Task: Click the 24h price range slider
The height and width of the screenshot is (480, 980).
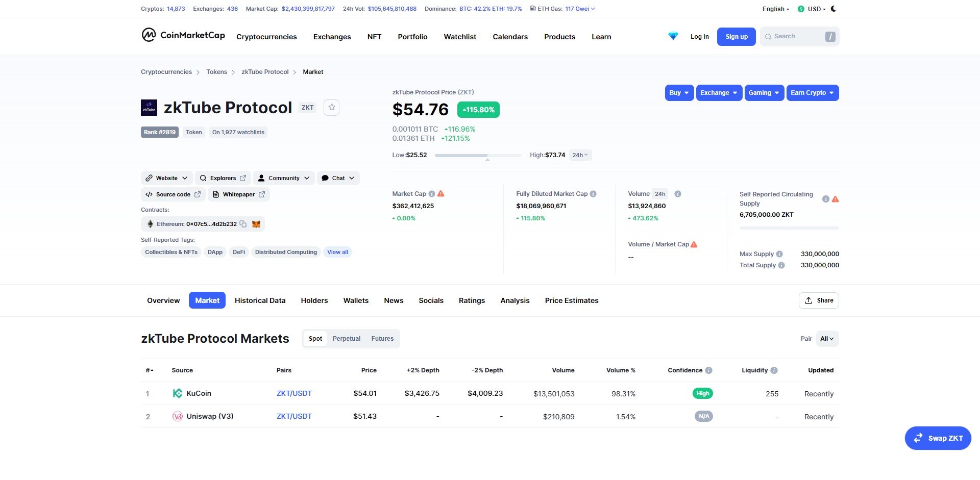Action: (x=477, y=156)
